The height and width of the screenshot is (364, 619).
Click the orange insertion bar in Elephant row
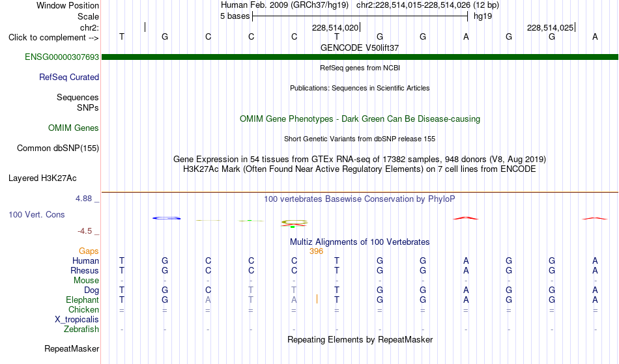tap(317, 299)
